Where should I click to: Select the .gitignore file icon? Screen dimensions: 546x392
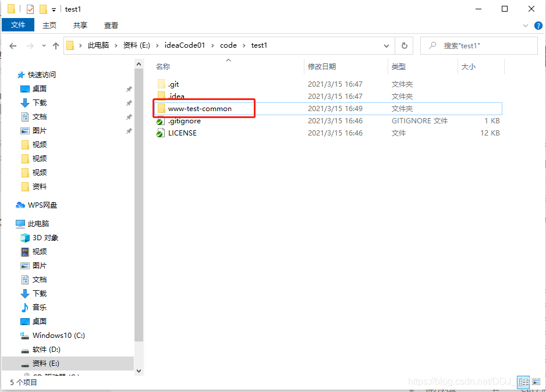pos(160,121)
